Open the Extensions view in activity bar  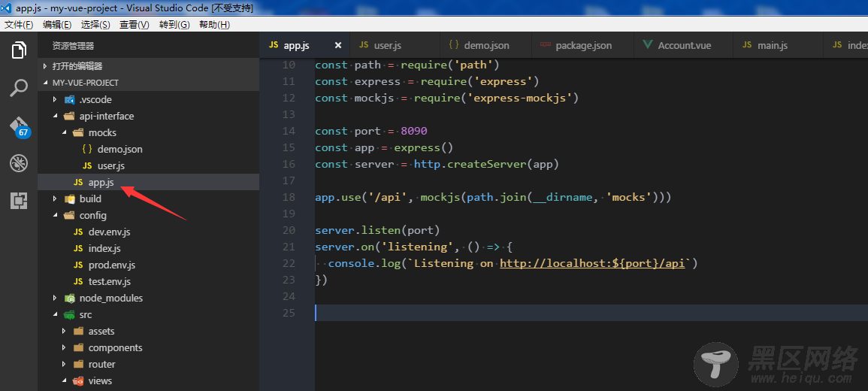(19, 201)
